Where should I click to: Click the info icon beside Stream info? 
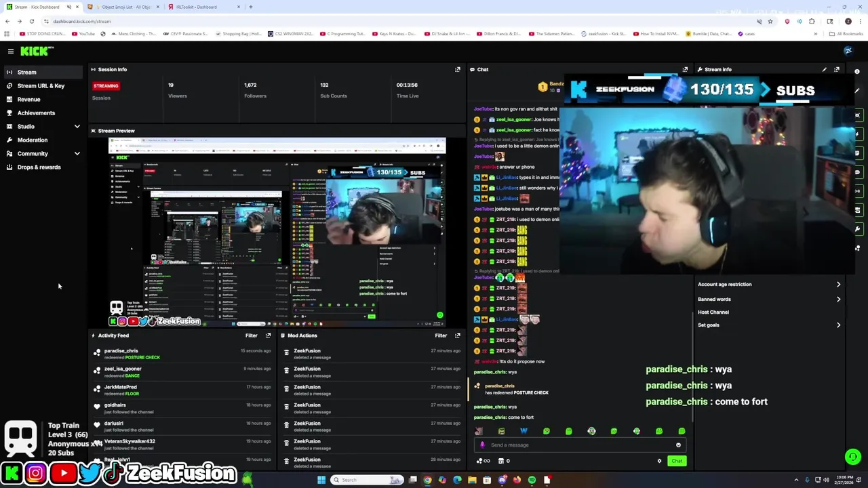pyautogui.click(x=856, y=71)
